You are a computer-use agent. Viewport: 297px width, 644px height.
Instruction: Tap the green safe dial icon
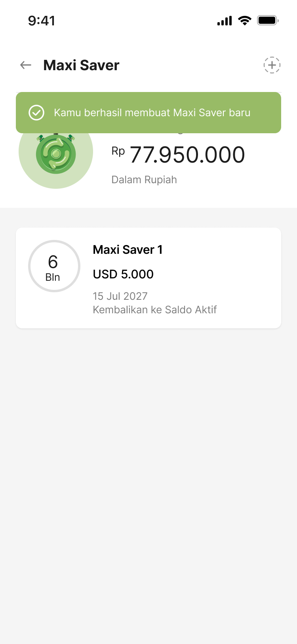click(x=56, y=153)
